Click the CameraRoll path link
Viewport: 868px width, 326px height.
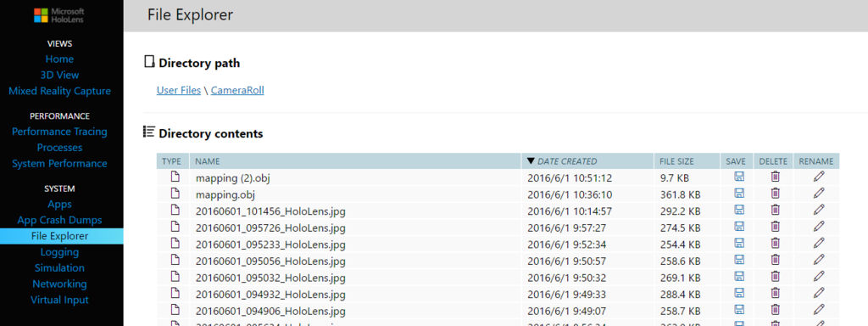pyautogui.click(x=237, y=90)
